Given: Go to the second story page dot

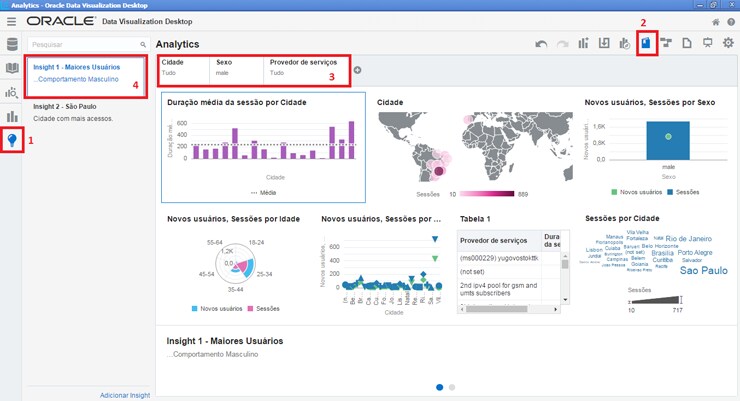Looking at the screenshot, I should (x=452, y=386).
